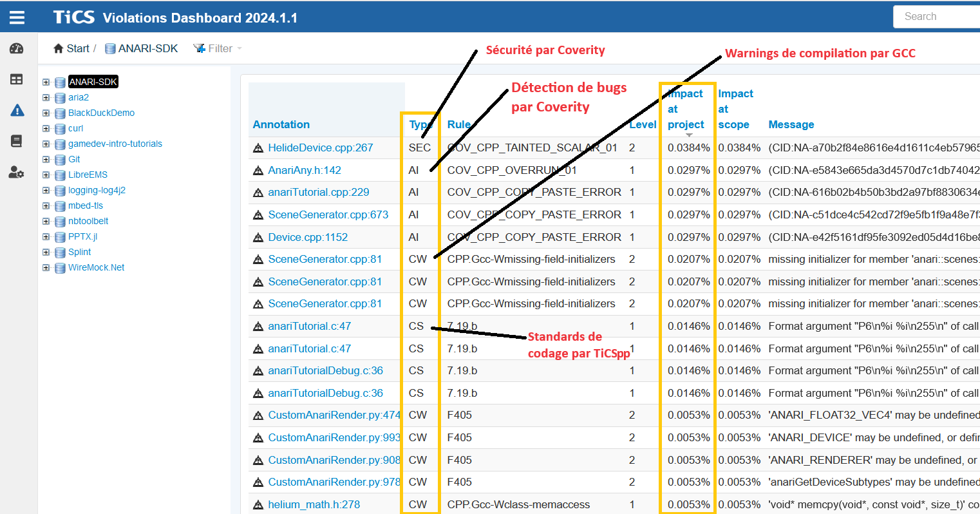This screenshot has height=514, width=980.
Task: Open anariTutorial.cpp:229 annotation
Action: pos(319,192)
